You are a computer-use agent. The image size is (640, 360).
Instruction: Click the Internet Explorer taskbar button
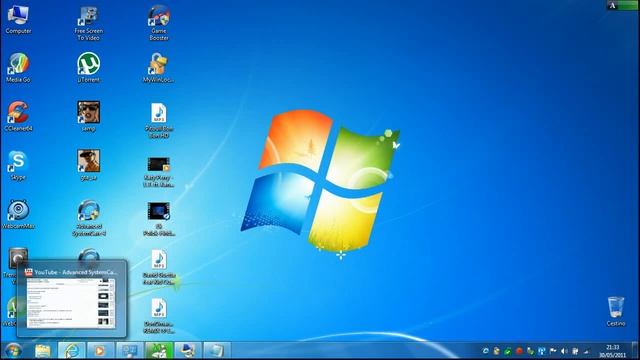click(x=72, y=350)
